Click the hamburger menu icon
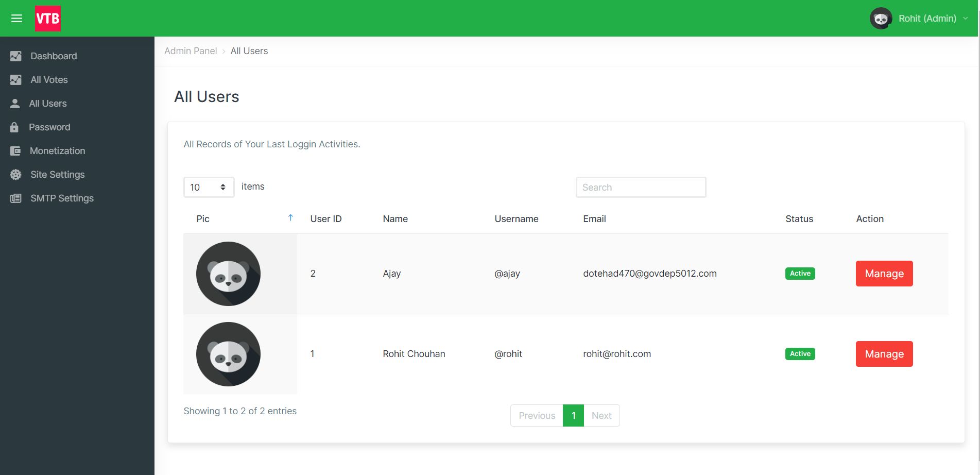 click(16, 19)
